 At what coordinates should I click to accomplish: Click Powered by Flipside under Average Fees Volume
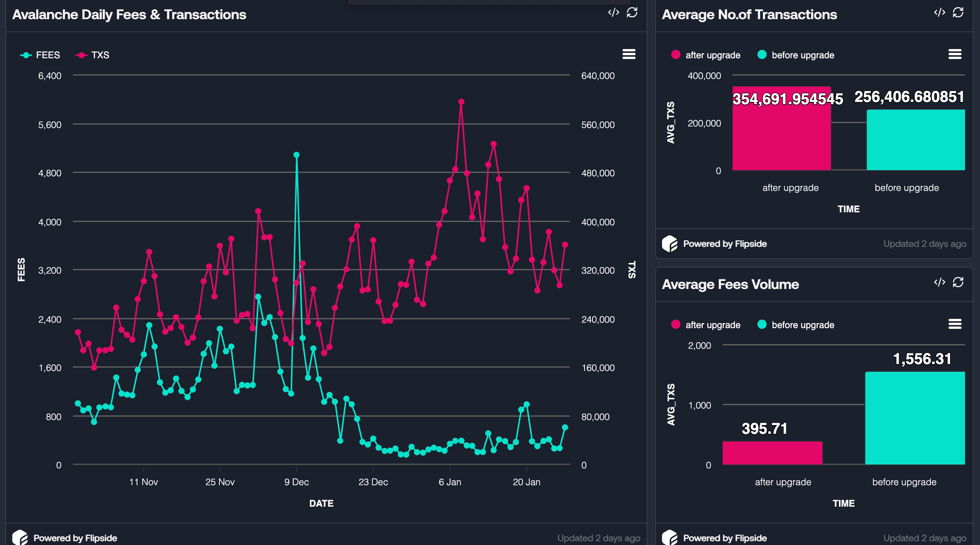click(x=725, y=538)
